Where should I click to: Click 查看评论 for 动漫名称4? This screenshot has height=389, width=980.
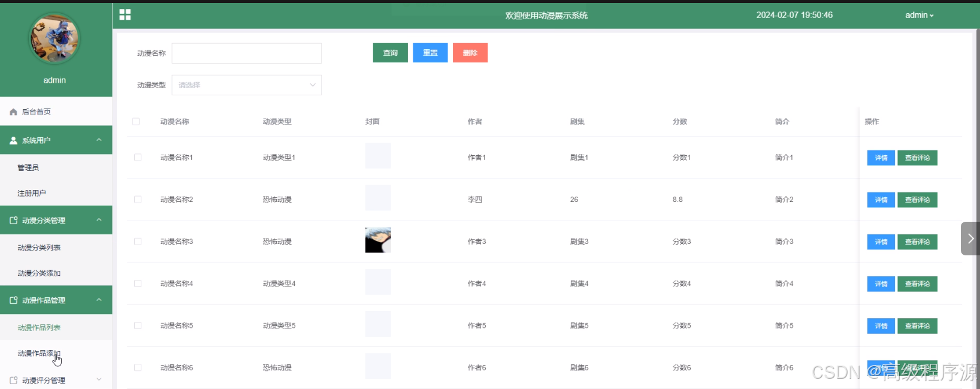point(917,284)
